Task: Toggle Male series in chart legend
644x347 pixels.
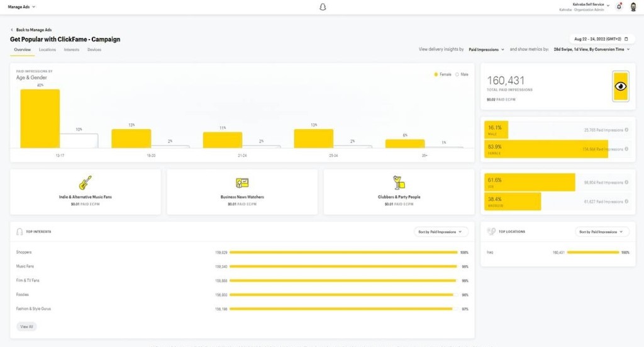Action: [462, 74]
